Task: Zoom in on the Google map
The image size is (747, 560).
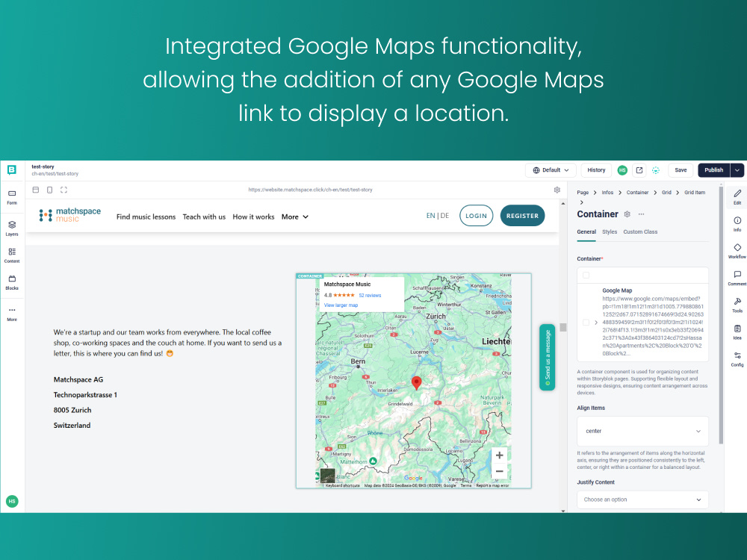Action: tap(499, 455)
